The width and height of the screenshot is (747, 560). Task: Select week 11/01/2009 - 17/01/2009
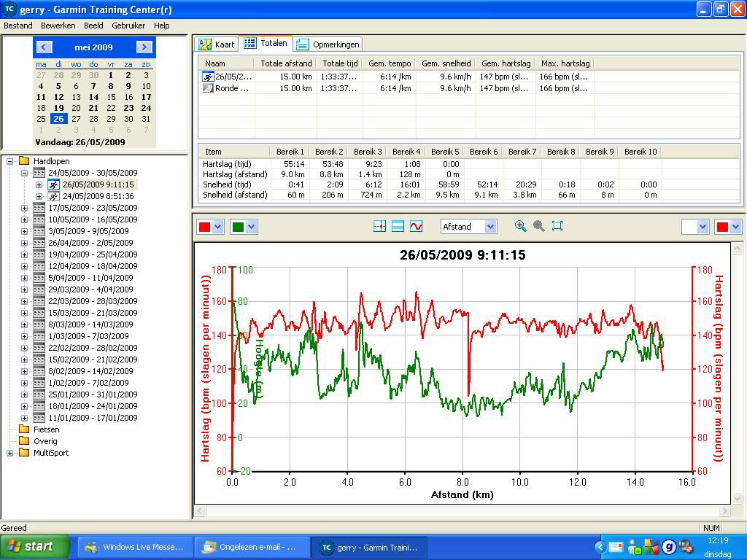coord(93,418)
